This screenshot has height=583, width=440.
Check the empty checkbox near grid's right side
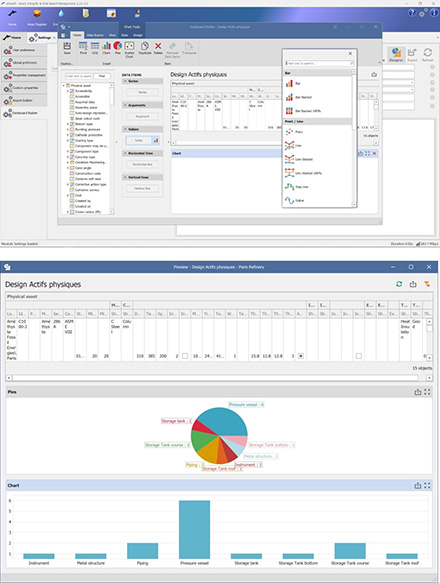[x=359, y=356]
